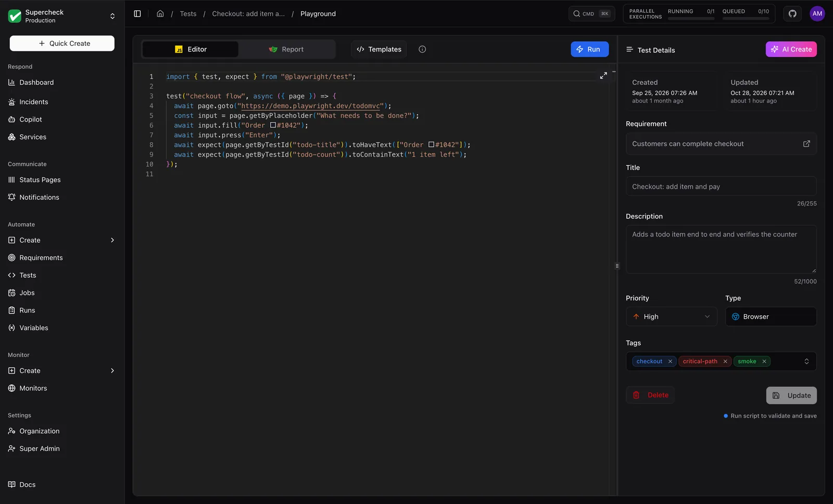Expand the code editor to fullscreen
Image resolution: width=833 pixels, height=504 pixels.
click(x=603, y=76)
